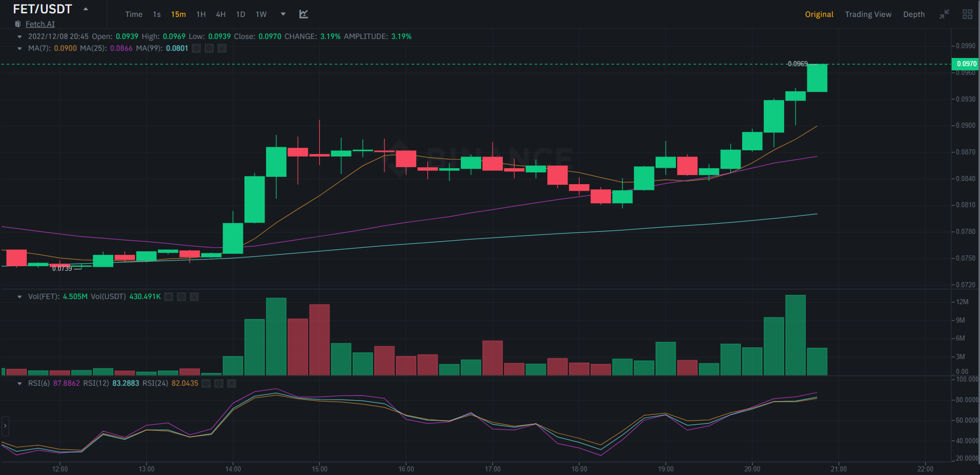Click the 0.0969 high price marker
Screen dimensions: 980x475
[x=798, y=64]
